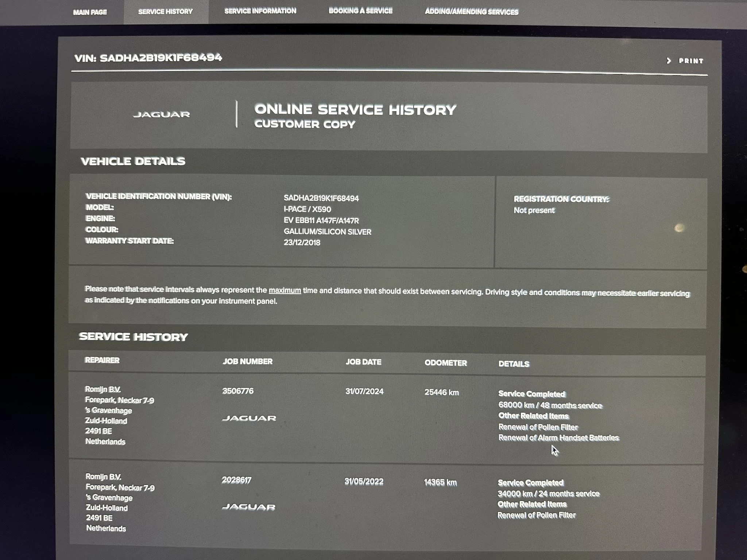Select colour value GALLIUM/SILICON SILVER

pos(327,232)
